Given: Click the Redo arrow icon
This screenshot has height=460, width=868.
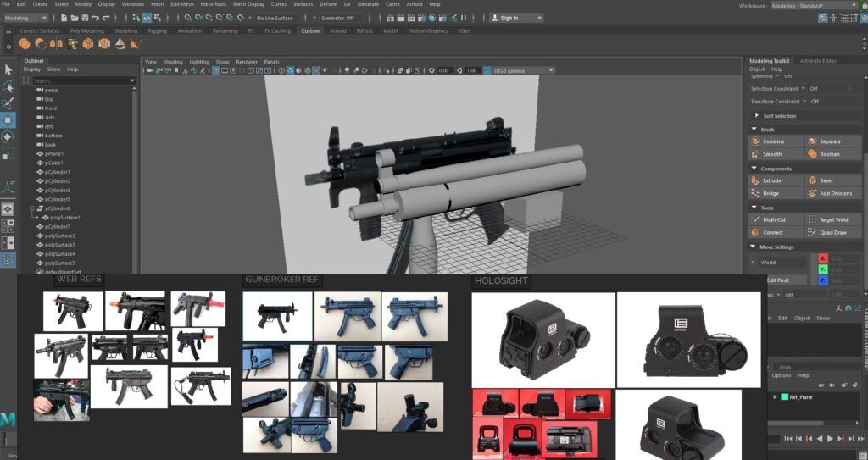Looking at the screenshot, I should 106,19.
